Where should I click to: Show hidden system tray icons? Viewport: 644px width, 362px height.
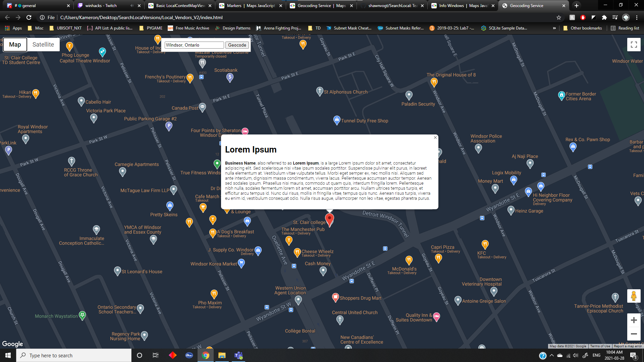(x=551, y=355)
